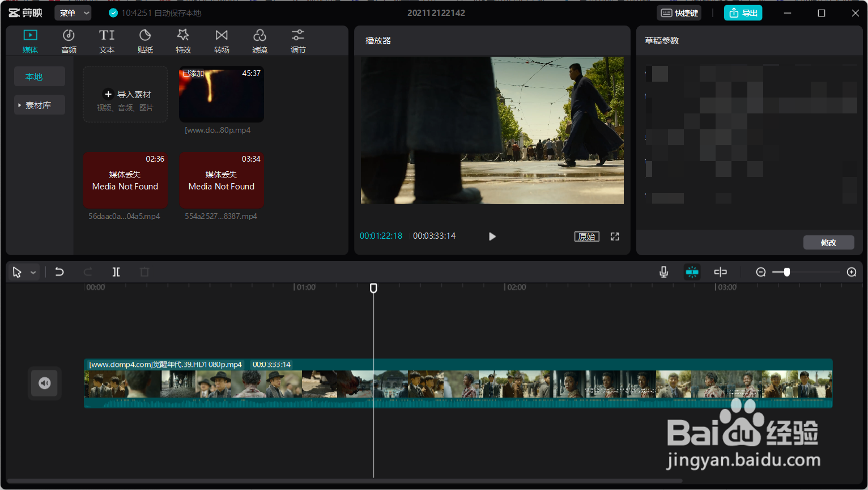
Task: Maximize the 剪映 window
Action: pyautogui.click(x=822, y=13)
